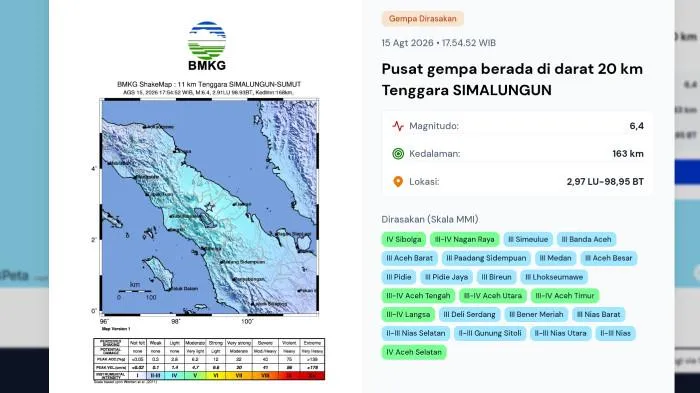Click the Kedalaman target icon
The image size is (700, 393).
tap(398, 154)
